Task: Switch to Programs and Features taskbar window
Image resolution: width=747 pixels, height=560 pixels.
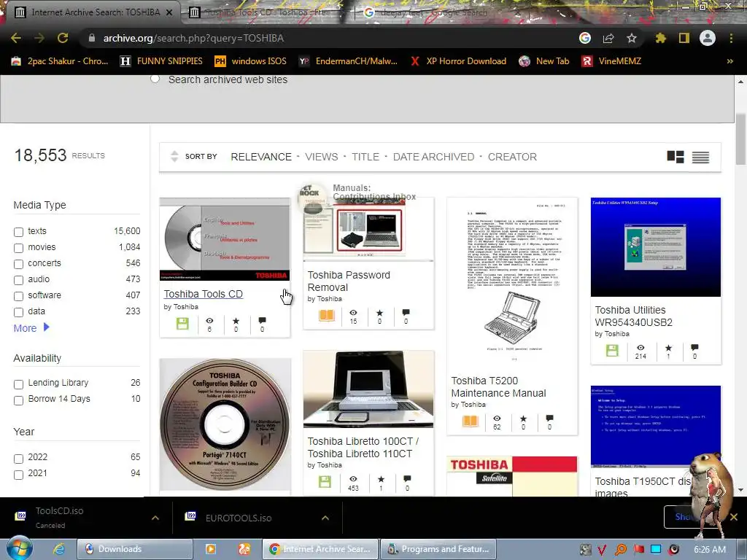Action: [438, 549]
